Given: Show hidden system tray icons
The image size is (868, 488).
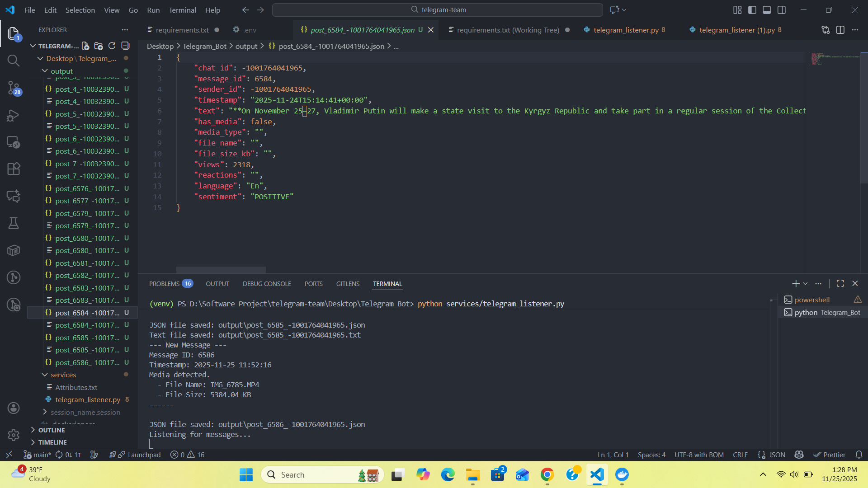Looking at the screenshot, I should point(763,474).
